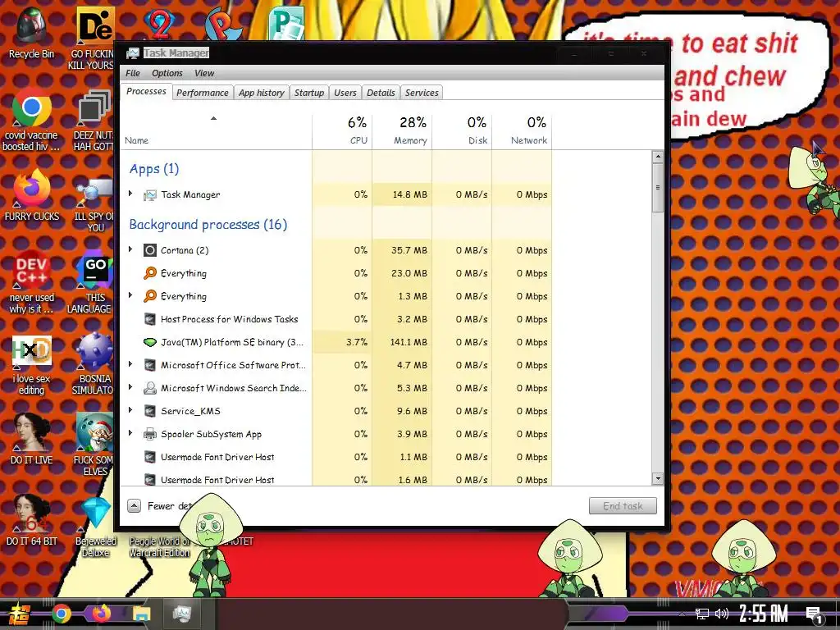Click the Background processes (16) heading
This screenshot has height=630, width=840.
pos(208,225)
